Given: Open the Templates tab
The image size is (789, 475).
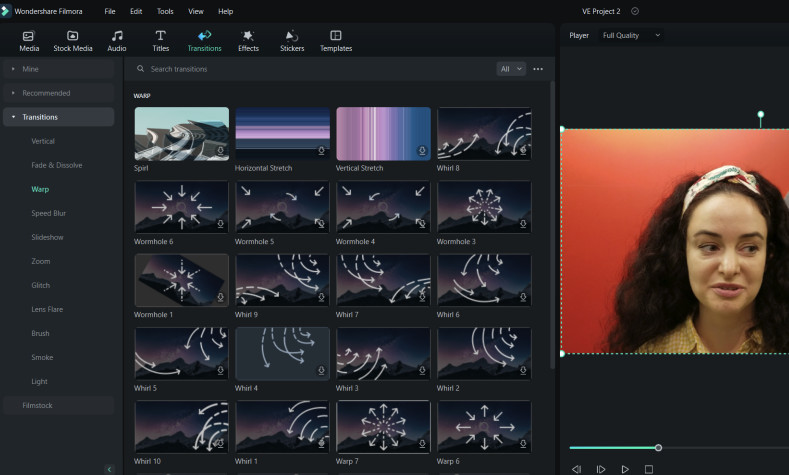Looking at the screenshot, I should pyautogui.click(x=336, y=41).
